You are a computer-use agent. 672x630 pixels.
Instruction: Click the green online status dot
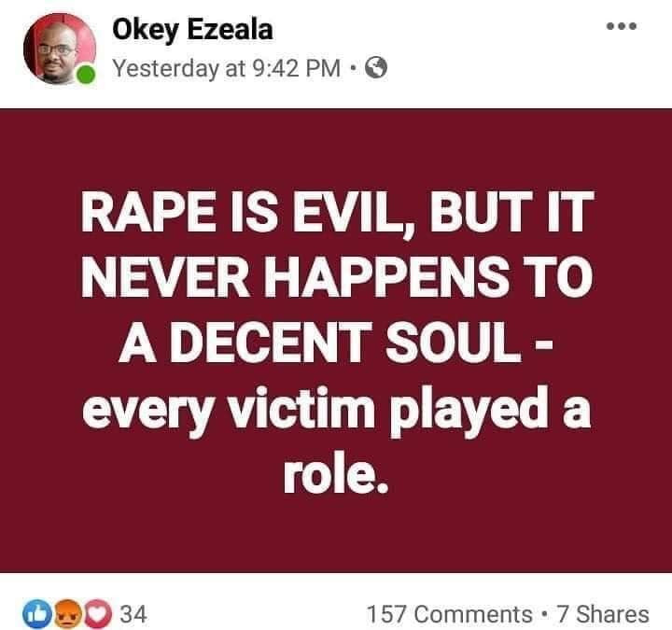click(86, 75)
